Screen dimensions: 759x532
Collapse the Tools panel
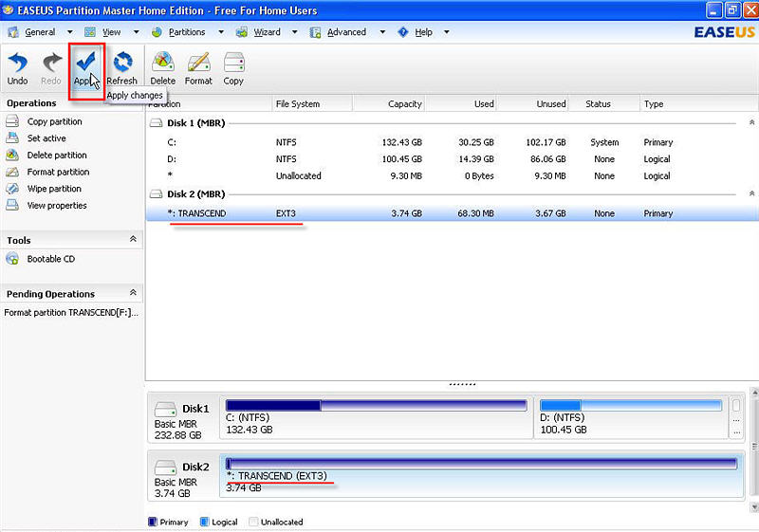click(x=133, y=239)
